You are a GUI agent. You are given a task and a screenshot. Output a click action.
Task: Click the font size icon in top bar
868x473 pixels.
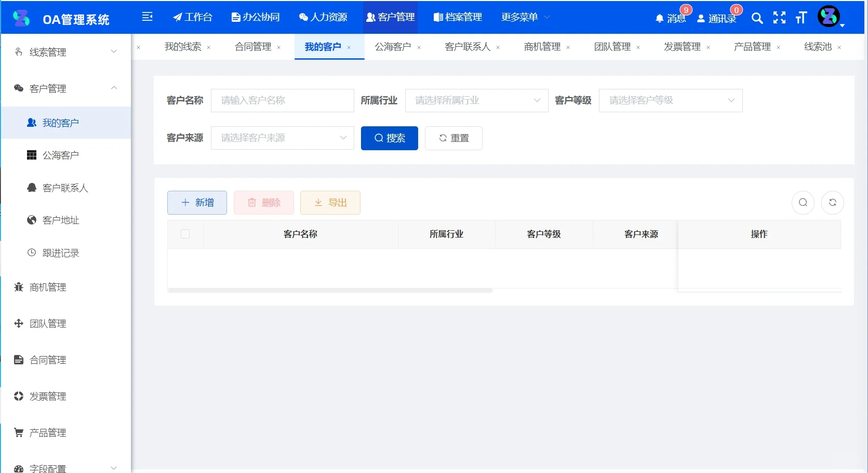point(800,18)
